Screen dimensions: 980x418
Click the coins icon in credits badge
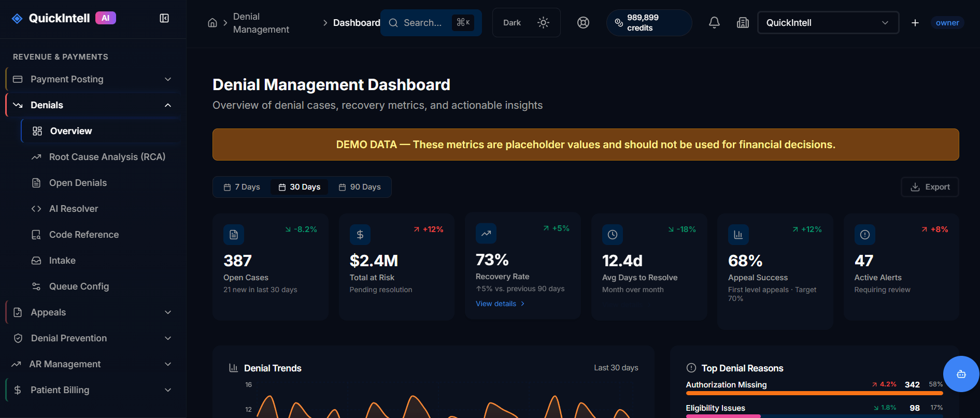619,23
